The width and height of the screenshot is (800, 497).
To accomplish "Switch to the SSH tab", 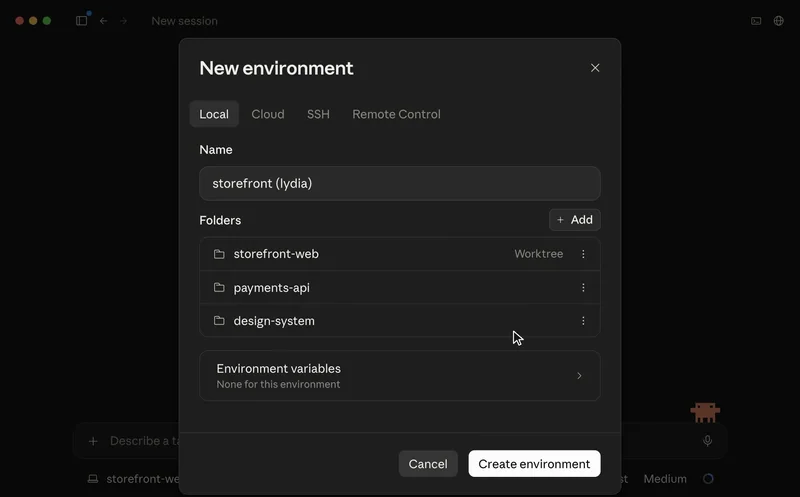I will pyautogui.click(x=318, y=114).
